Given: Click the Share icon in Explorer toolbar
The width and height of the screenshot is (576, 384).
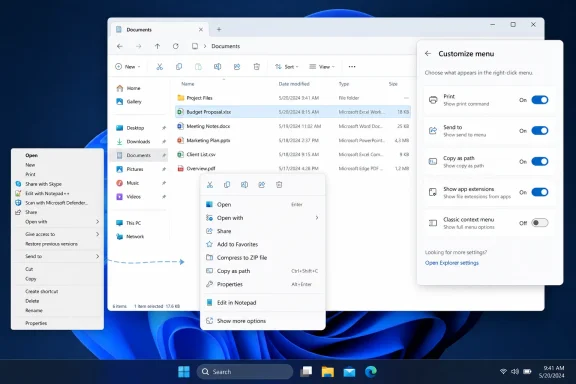Looking at the screenshot, I should [x=237, y=67].
